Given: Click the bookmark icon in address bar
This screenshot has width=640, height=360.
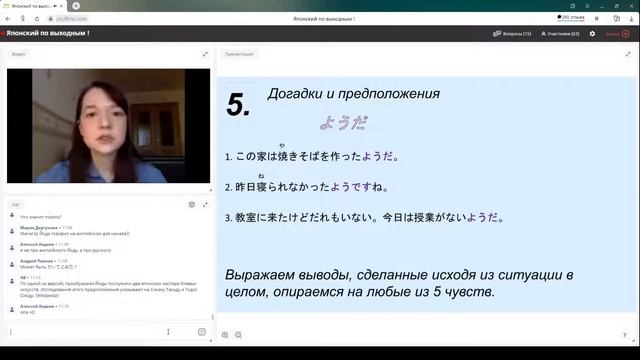Looking at the screenshot, I should point(597,19).
